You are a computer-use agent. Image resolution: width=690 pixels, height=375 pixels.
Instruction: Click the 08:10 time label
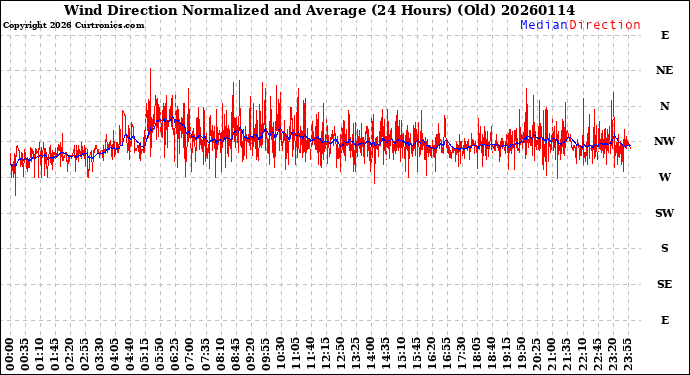point(220,354)
